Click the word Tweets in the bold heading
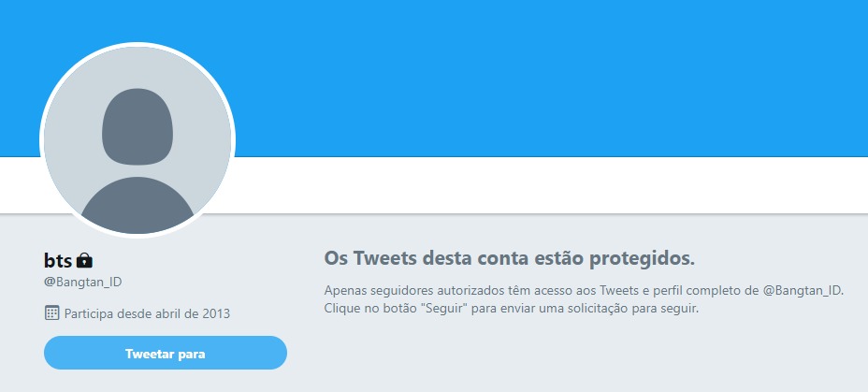868x392 pixels. (x=384, y=258)
